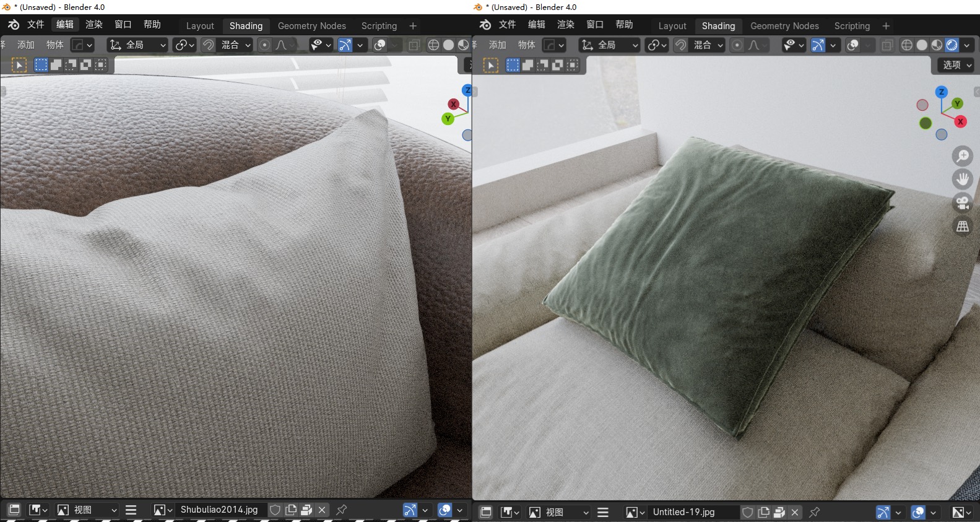Image resolution: width=980 pixels, height=522 pixels.
Task: Toggle camera view icon in right viewport
Action: pyautogui.click(x=962, y=203)
